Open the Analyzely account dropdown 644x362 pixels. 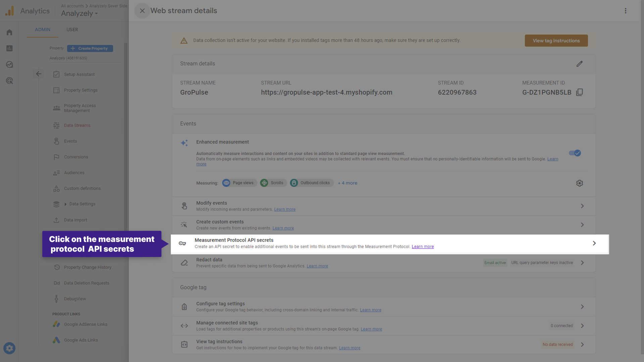(80, 13)
